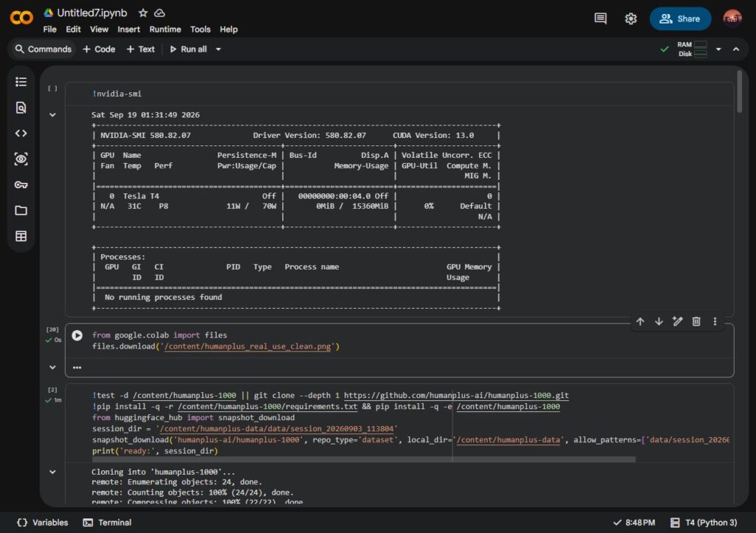Open the Terminal panel

point(107,523)
